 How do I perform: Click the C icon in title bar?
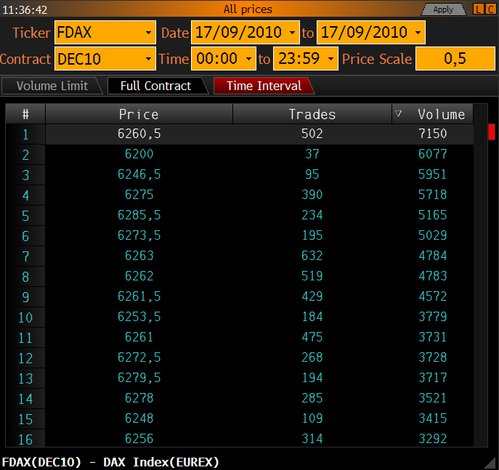(x=490, y=9)
